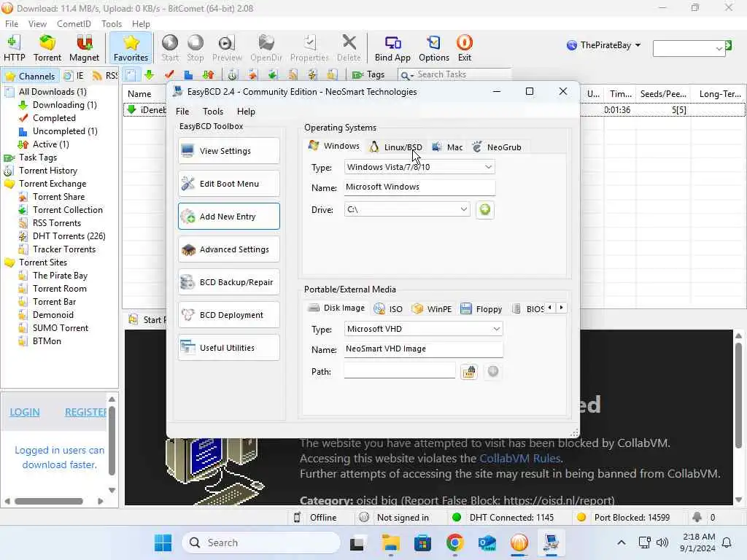Switch to the ISO media tab
Screen dimensions: 747x560
388,309
